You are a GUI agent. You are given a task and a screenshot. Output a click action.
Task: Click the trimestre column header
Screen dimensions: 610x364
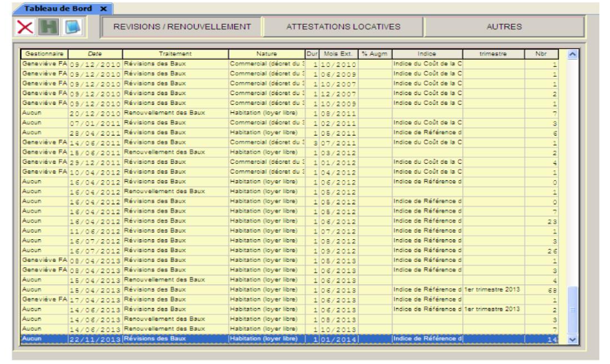[x=493, y=53]
